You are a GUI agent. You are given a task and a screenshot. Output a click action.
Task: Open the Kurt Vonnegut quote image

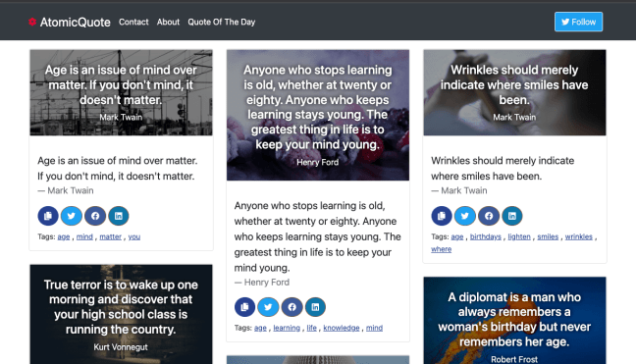pyautogui.click(x=121, y=315)
